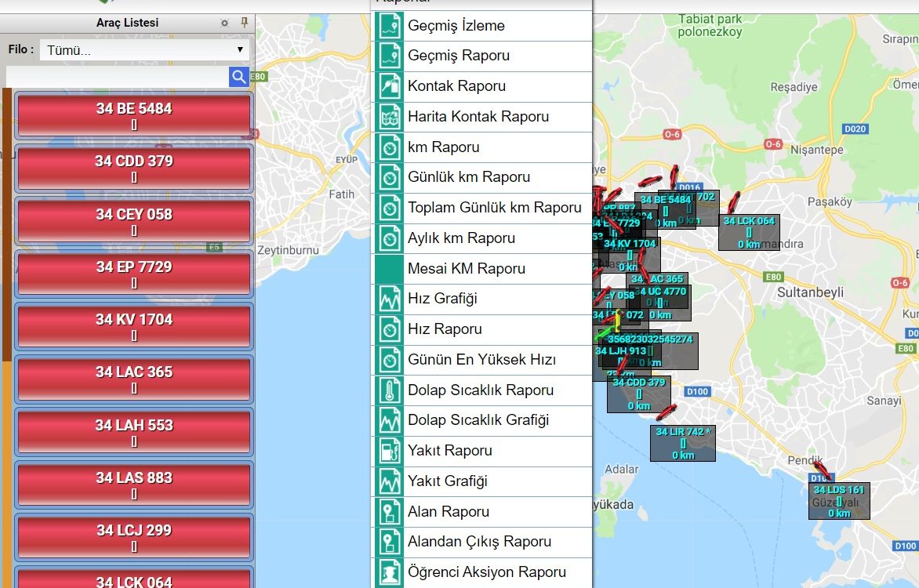Viewport: 919px width, 588px height.
Task: Open Geçmiş İzleme from reports menu
Action: click(x=481, y=26)
